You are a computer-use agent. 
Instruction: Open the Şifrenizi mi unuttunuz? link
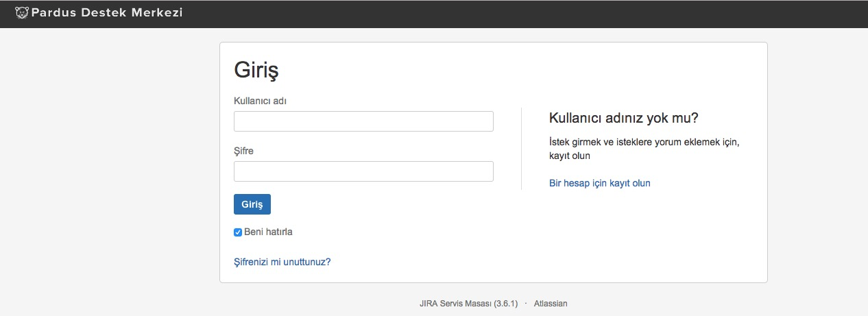[282, 262]
